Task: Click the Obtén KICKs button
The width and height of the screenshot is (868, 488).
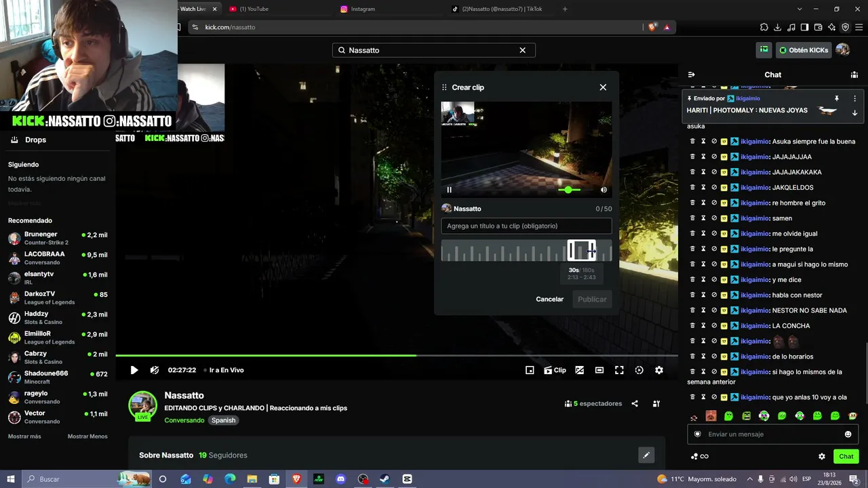Action: pyautogui.click(x=804, y=50)
